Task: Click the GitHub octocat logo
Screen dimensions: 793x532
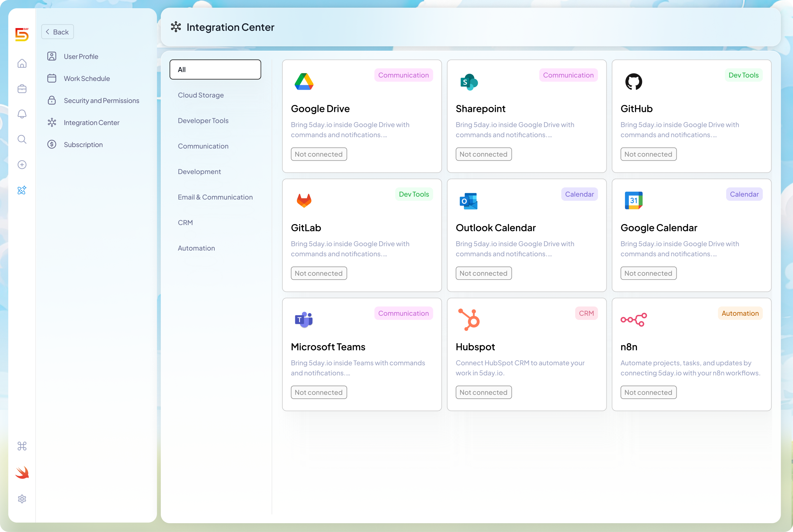Action: pyautogui.click(x=634, y=81)
